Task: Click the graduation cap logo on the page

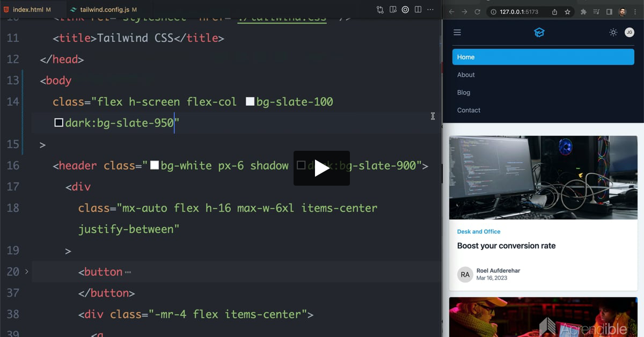Action: click(x=539, y=33)
